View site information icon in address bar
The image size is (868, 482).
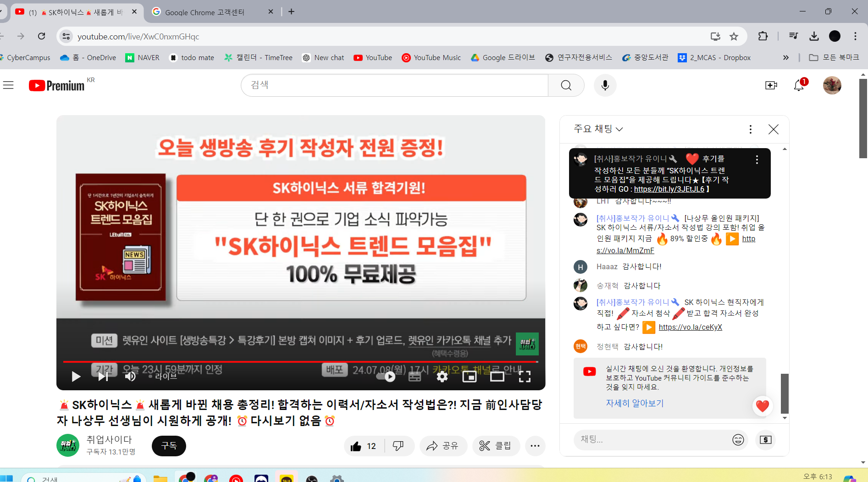tap(66, 36)
